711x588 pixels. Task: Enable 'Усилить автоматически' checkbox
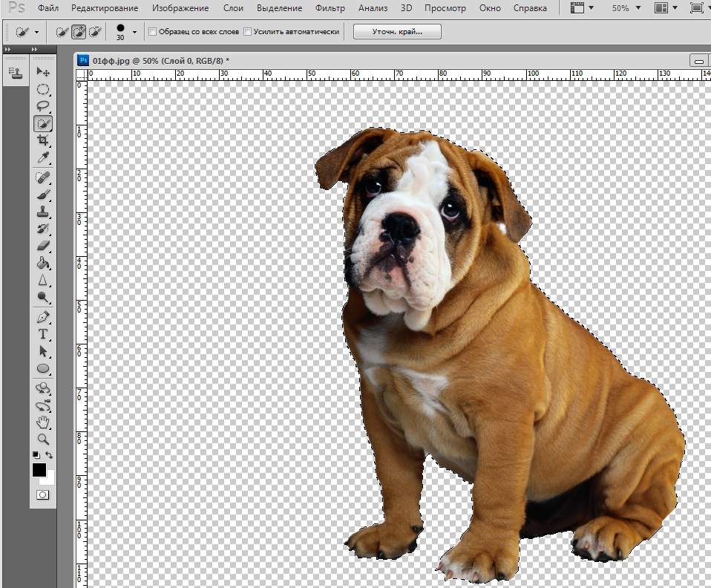247,32
